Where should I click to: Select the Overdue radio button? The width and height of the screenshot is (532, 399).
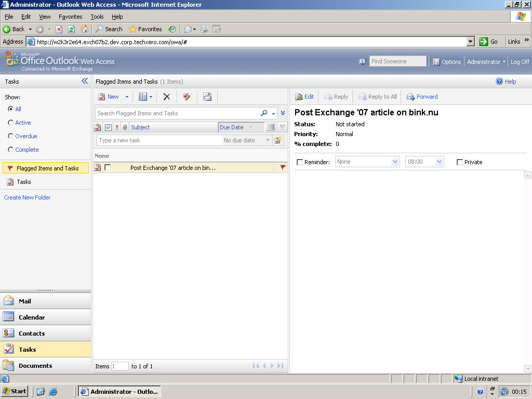coord(11,136)
